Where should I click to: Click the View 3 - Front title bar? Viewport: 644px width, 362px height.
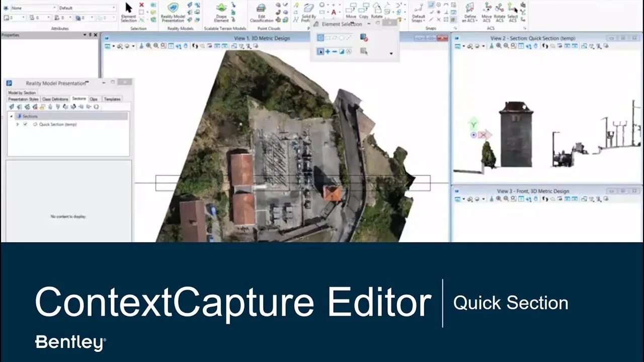tap(533, 191)
